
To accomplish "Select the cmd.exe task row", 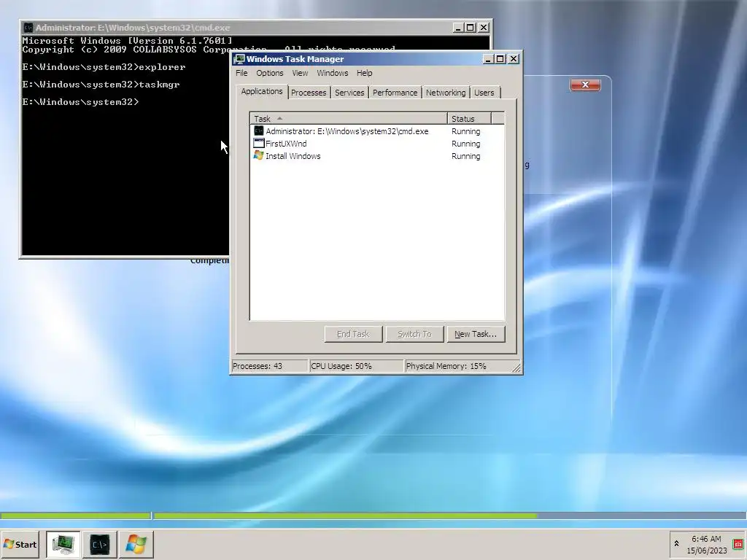I will coord(377,131).
